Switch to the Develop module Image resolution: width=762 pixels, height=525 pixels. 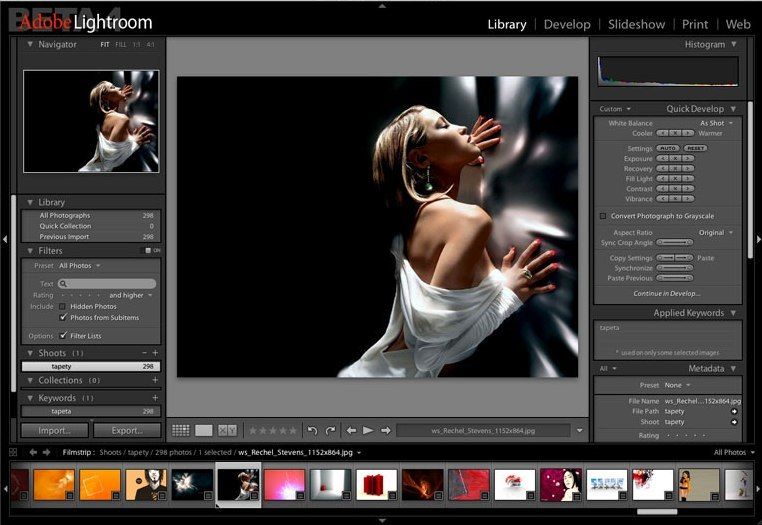coord(569,24)
